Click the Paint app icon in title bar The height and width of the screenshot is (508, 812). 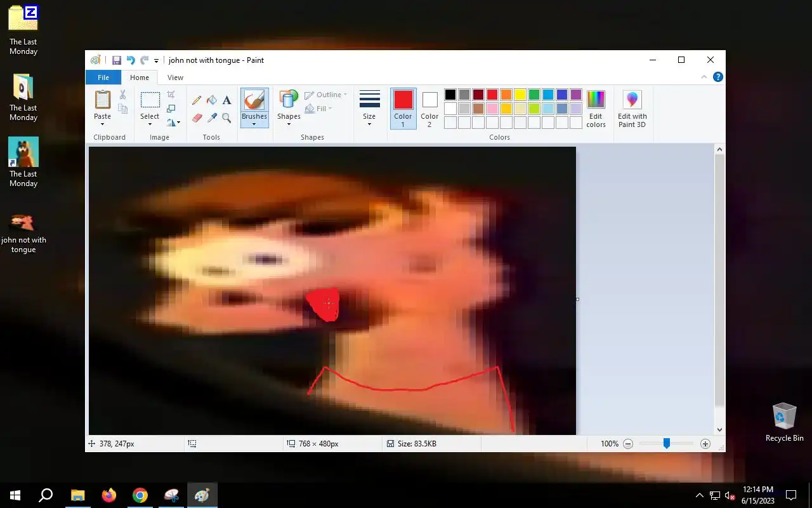tap(96, 60)
